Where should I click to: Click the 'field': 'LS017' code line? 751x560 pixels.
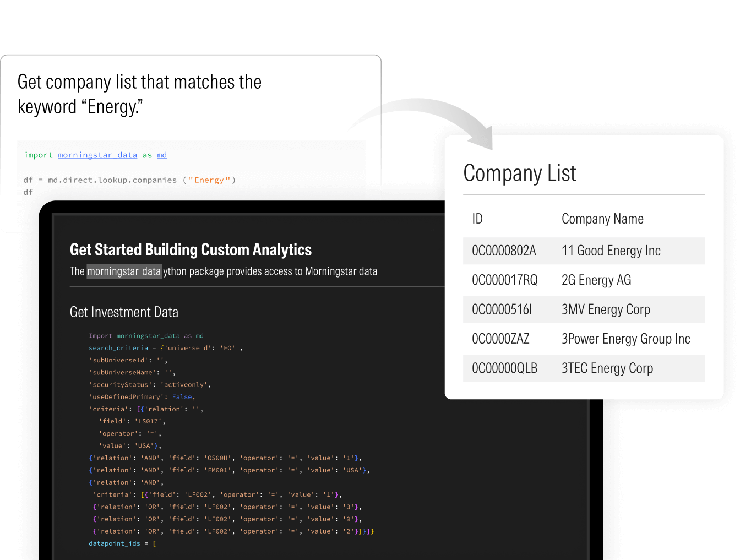click(x=132, y=421)
